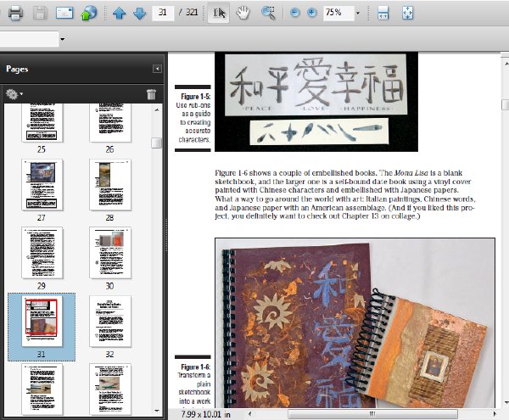Select page 25 thumbnail
Viewport: 509px width, 420px height.
(42, 123)
